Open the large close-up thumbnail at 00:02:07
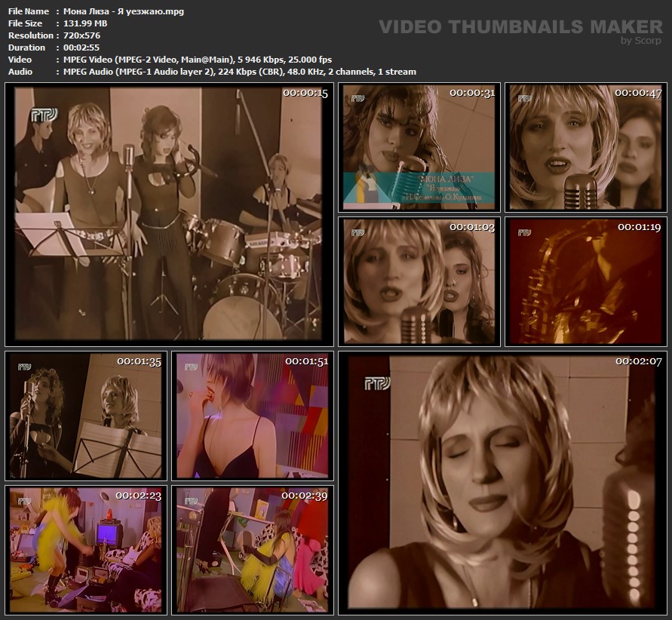 502,482
